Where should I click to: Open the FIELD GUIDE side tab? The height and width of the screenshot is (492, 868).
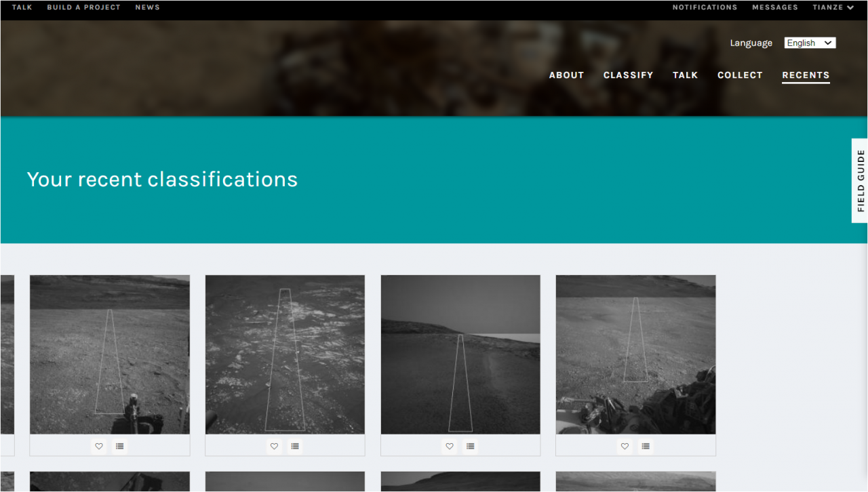(860, 180)
